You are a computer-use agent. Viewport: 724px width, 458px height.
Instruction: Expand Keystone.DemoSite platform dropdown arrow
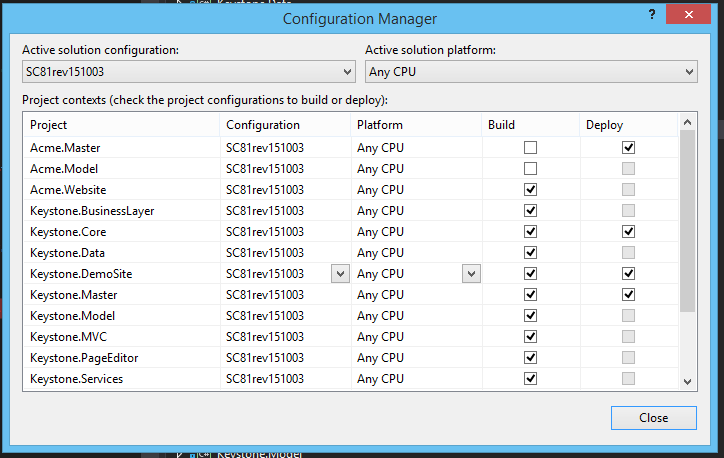[x=471, y=274]
